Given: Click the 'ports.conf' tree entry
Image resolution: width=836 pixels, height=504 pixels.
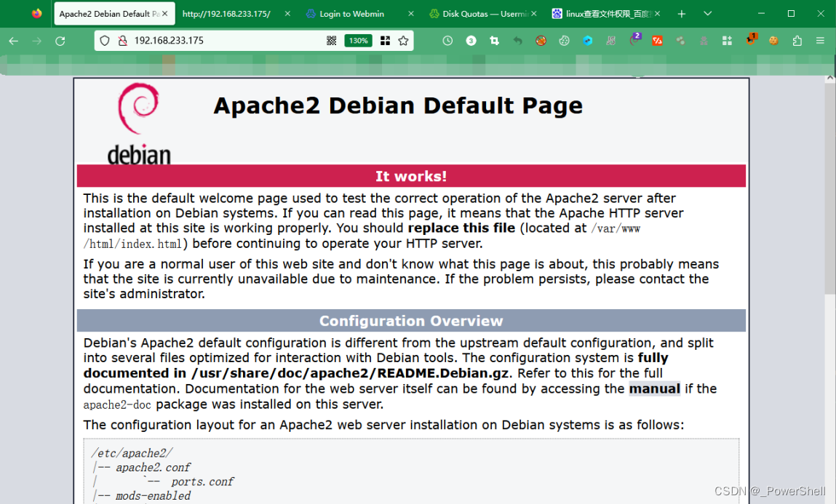Looking at the screenshot, I should [x=202, y=481].
